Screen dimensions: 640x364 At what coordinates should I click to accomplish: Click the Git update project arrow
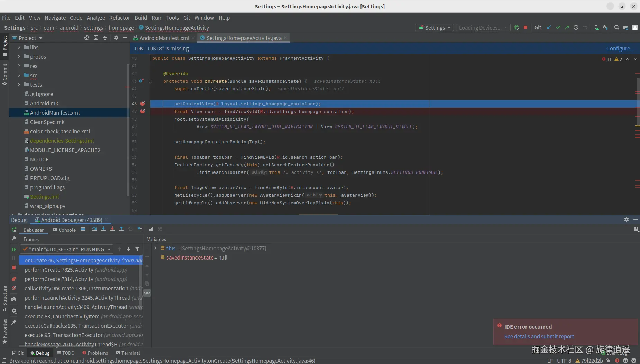coord(549,28)
